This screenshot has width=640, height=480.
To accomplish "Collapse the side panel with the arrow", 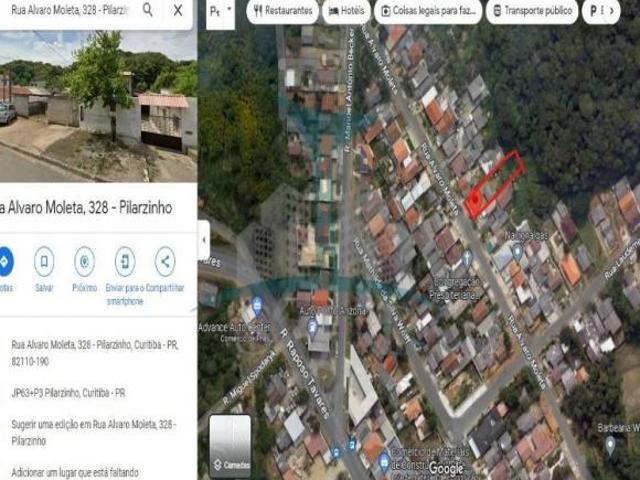I will point(204,240).
